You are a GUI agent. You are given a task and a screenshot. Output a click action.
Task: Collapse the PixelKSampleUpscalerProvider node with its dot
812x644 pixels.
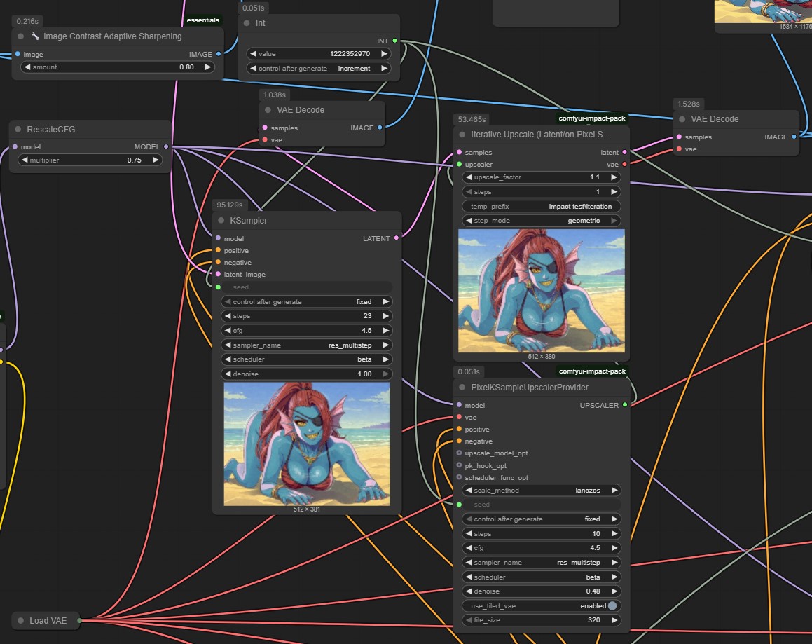coord(462,388)
